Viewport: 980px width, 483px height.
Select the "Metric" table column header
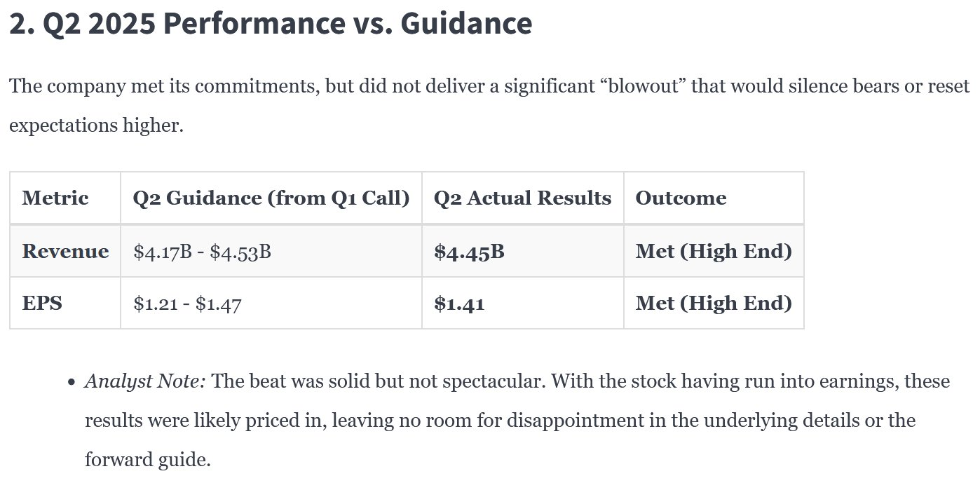point(55,198)
